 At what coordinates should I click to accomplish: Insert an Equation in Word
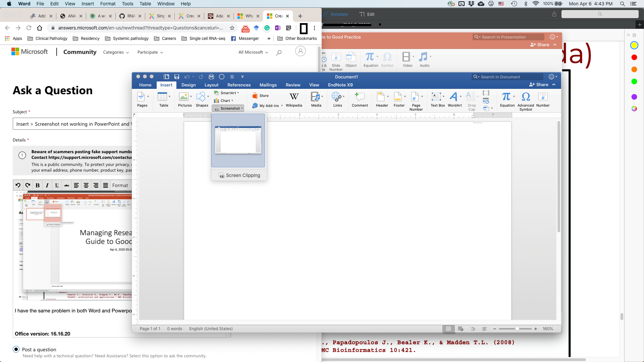(x=507, y=100)
